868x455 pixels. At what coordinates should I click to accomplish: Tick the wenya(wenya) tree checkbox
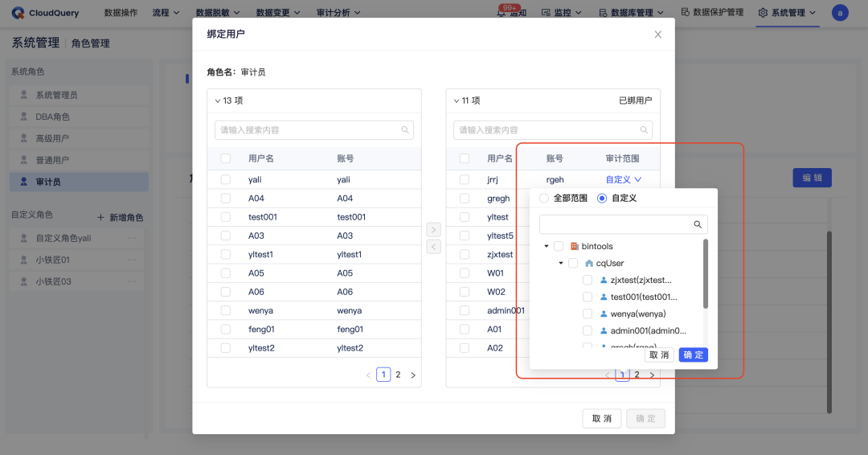588,314
